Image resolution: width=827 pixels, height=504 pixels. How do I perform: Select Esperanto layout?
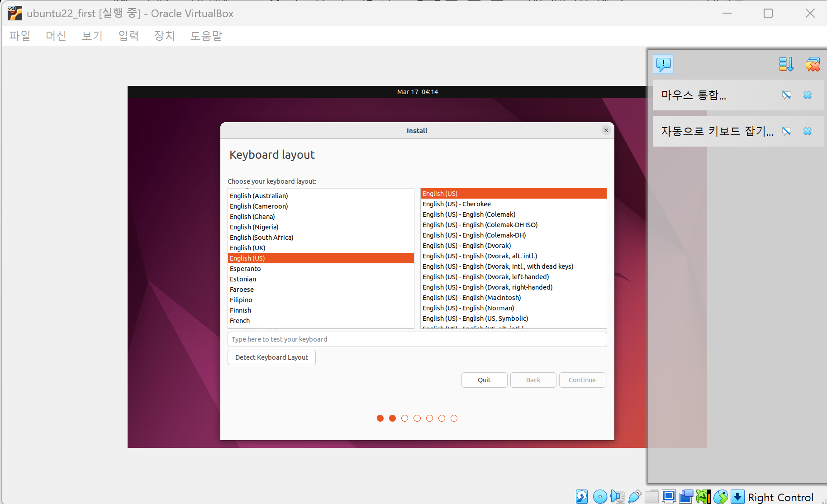(x=321, y=269)
